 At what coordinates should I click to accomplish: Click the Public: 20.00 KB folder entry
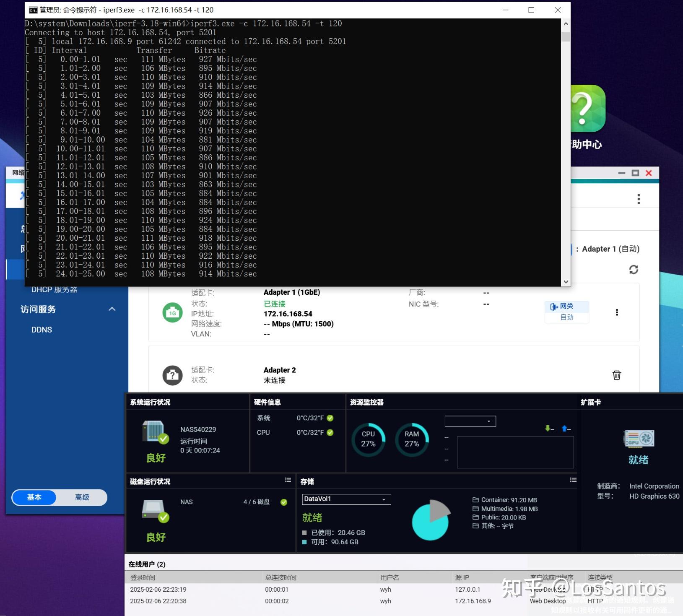pyautogui.click(x=499, y=517)
